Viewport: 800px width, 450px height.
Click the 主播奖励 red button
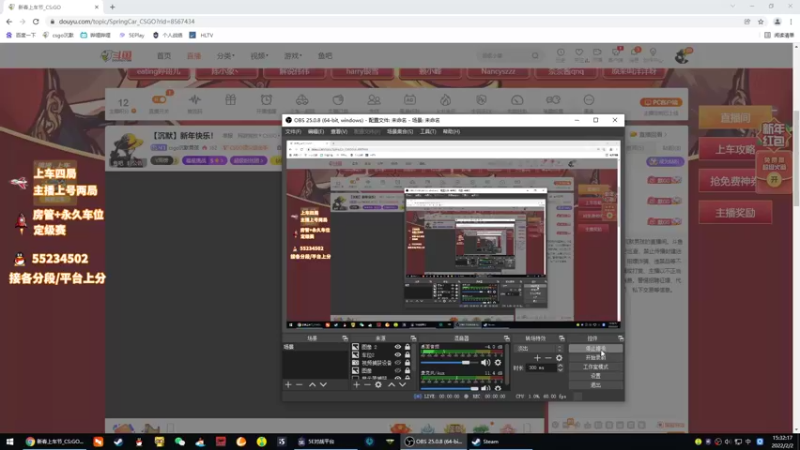point(735,213)
